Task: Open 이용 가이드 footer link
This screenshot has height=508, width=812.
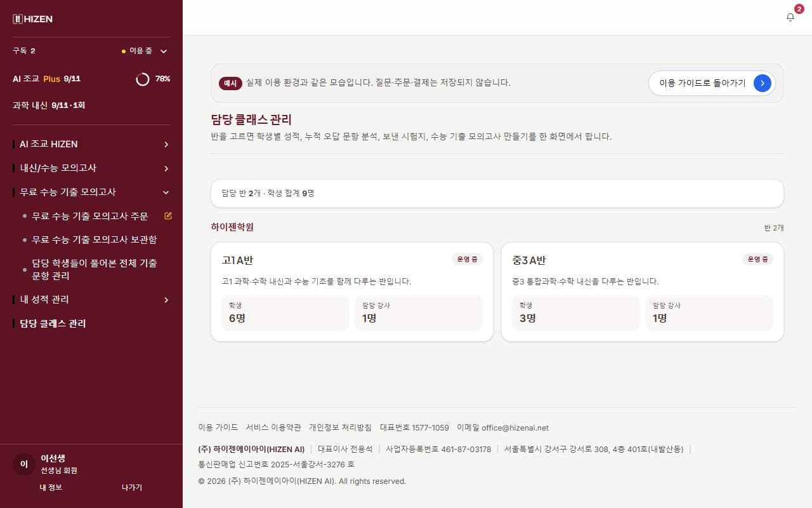Action: coord(218,428)
